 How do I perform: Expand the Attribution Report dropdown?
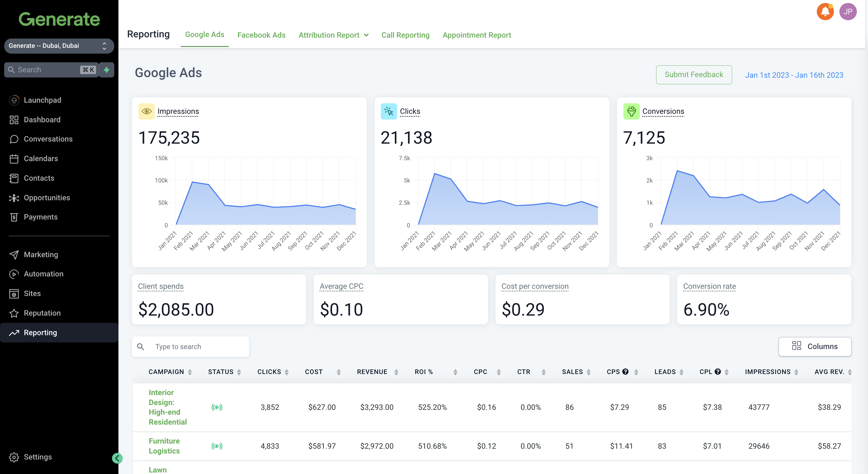(x=333, y=35)
